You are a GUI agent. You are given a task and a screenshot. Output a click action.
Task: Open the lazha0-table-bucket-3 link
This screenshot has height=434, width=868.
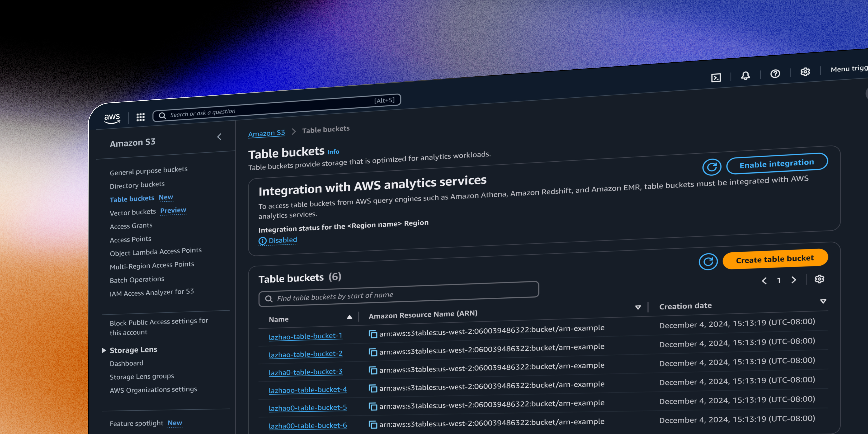coord(306,372)
